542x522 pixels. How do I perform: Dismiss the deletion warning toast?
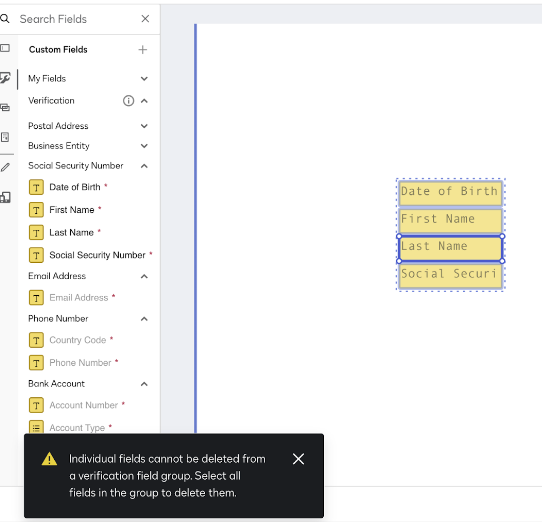click(298, 459)
